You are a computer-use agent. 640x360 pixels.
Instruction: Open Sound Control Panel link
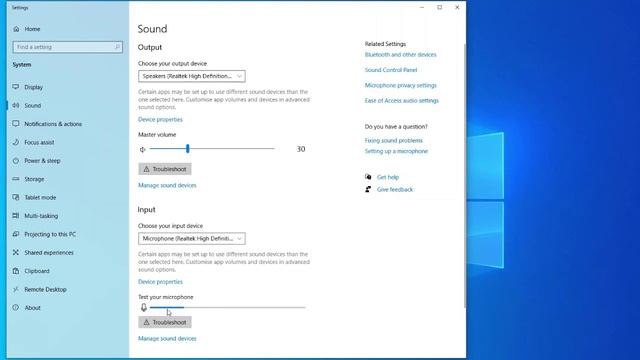pos(391,70)
